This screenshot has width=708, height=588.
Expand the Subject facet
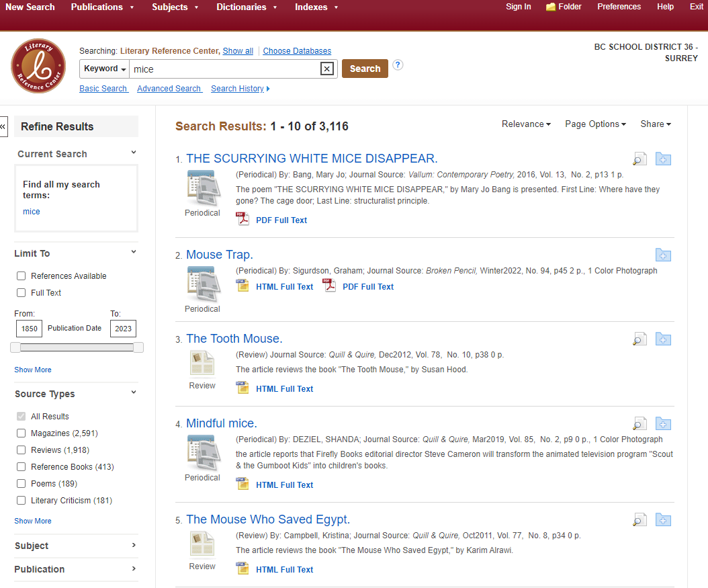coord(134,545)
